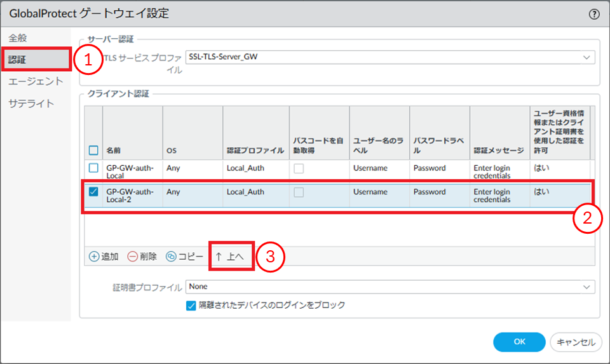Open the help question mark icon
The height and width of the screenshot is (364, 610).
tap(594, 13)
